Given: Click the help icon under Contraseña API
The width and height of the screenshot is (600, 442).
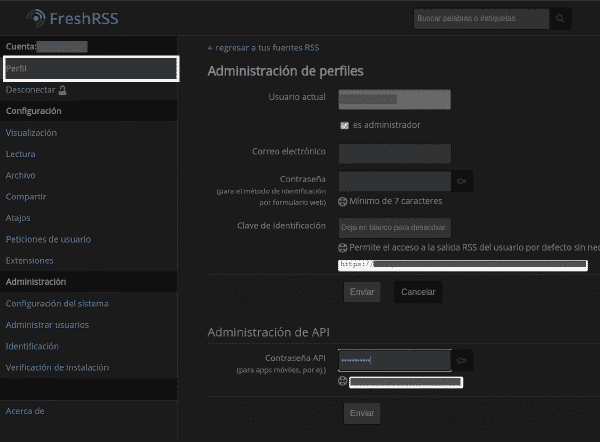Looking at the screenshot, I should pyautogui.click(x=342, y=381).
